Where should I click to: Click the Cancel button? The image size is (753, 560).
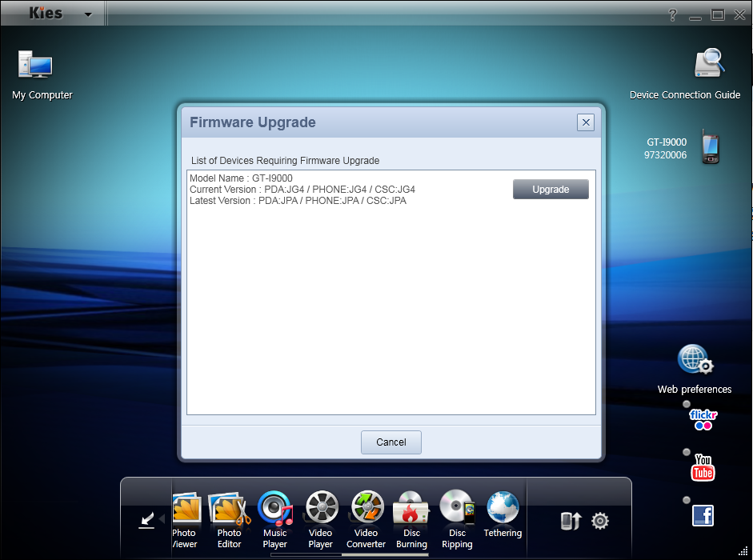click(x=391, y=442)
